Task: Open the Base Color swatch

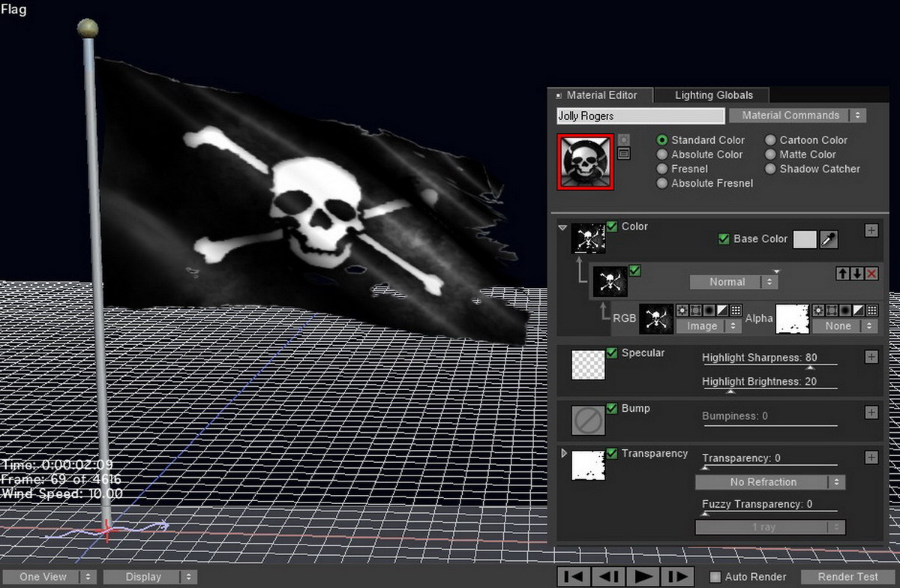Action: (x=805, y=239)
